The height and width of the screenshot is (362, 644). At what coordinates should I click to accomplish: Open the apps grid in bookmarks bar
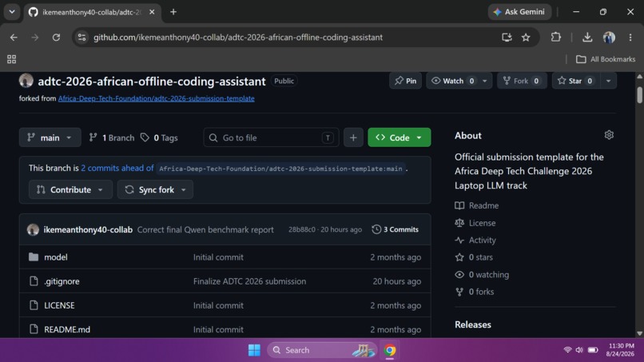(11, 59)
